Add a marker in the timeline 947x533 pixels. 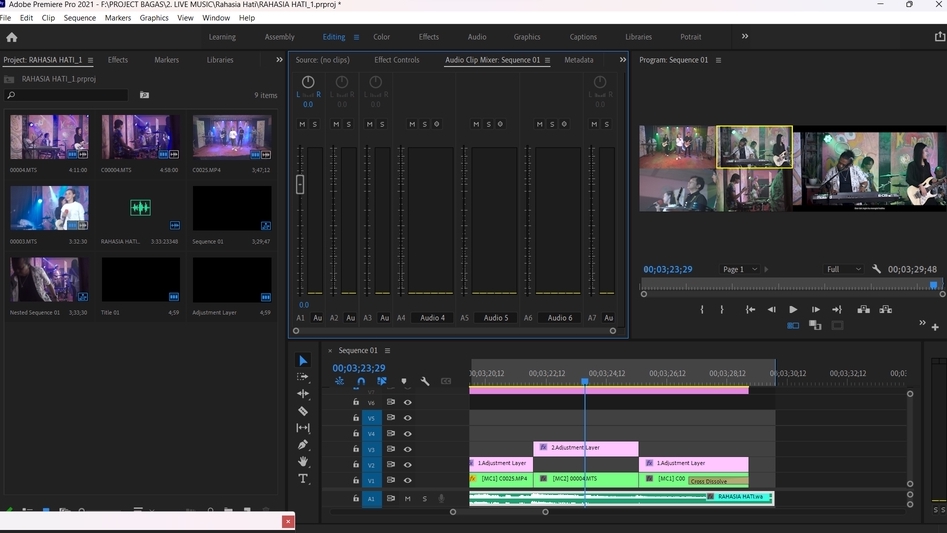click(404, 381)
